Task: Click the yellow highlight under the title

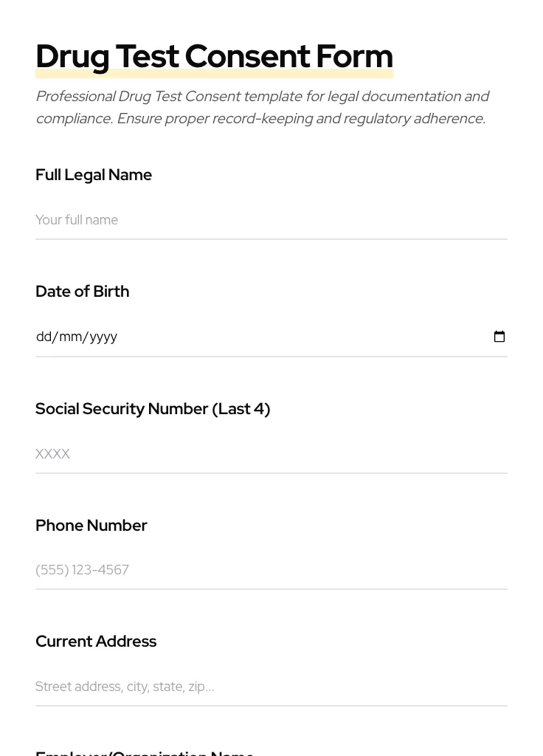Action: click(214, 75)
